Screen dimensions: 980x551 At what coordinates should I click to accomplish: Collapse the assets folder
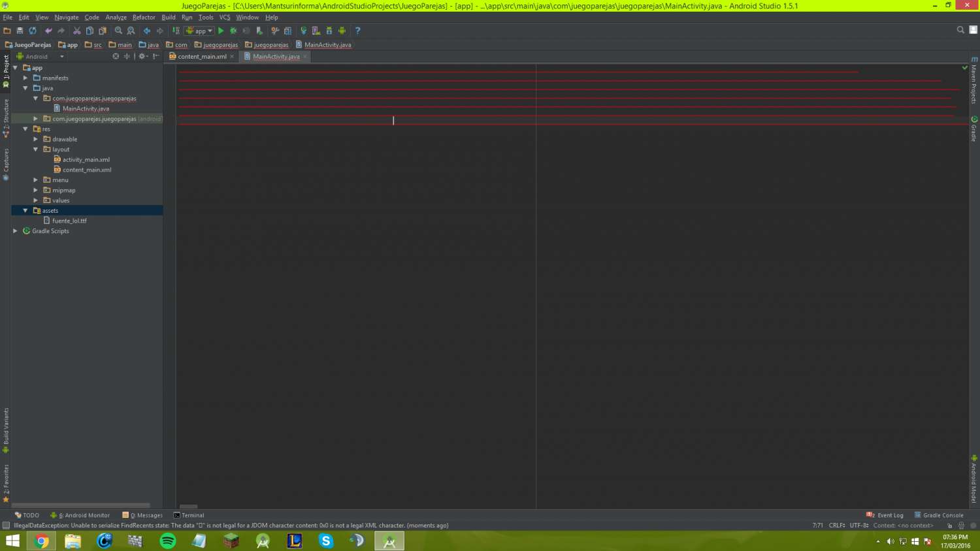25,210
